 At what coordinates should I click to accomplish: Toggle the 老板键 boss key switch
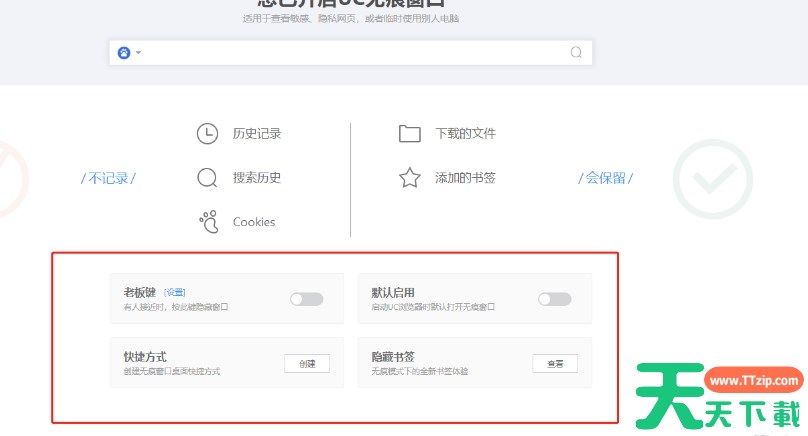(307, 299)
